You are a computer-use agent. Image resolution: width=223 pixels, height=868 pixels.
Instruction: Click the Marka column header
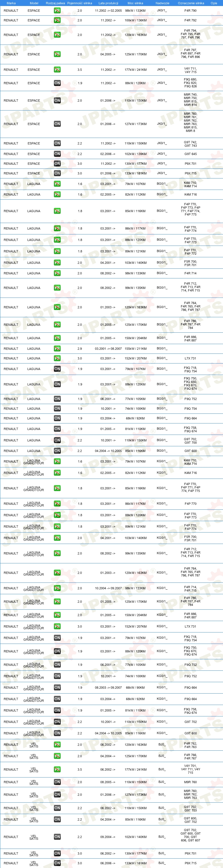click(11, 3)
